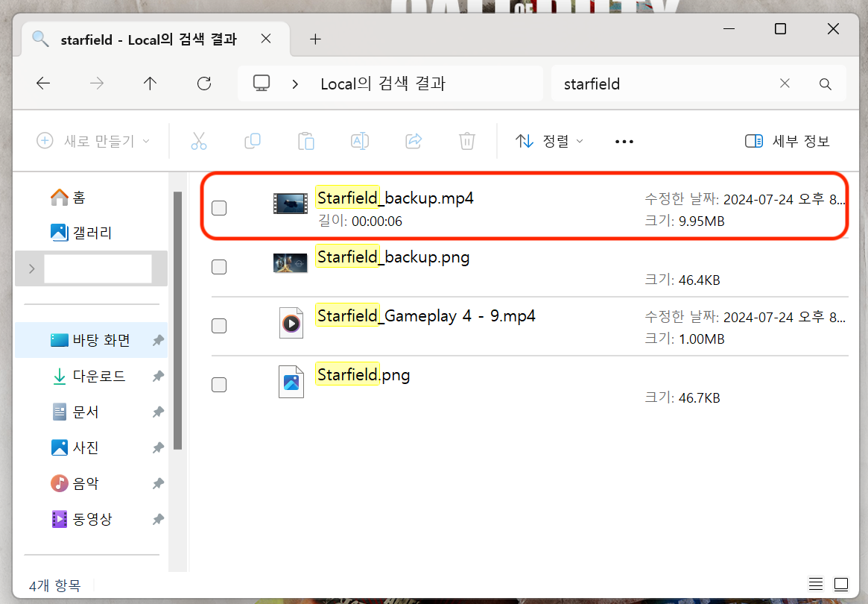Image resolution: width=868 pixels, height=604 pixels.
Task: Switch to large thumbnails view in status bar
Action: click(841, 584)
